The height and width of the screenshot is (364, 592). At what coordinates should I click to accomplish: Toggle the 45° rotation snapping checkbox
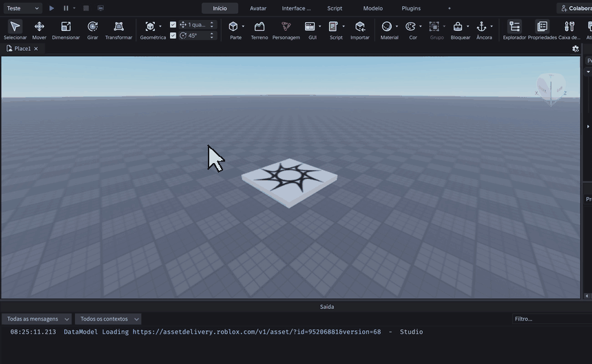pyautogui.click(x=173, y=36)
